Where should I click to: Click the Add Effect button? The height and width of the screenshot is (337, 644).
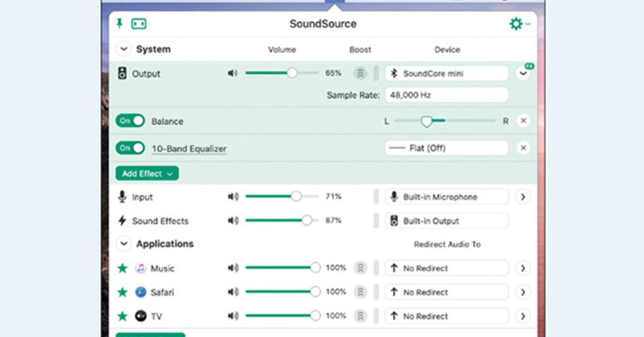[x=146, y=173]
